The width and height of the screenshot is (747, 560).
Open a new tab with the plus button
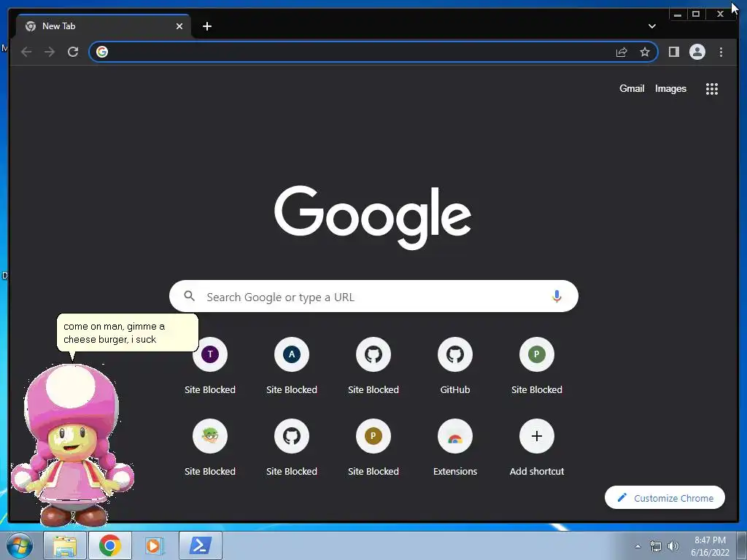206,26
